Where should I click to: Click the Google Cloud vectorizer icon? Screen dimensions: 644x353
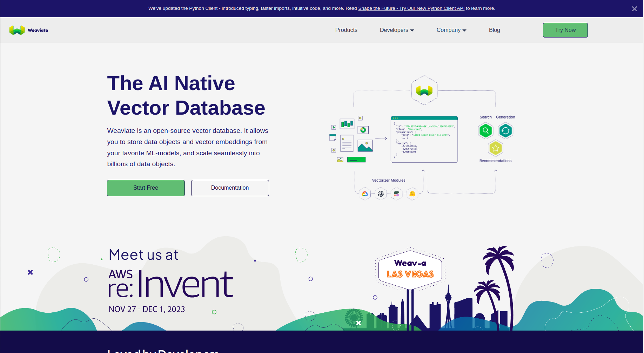coord(365,194)
